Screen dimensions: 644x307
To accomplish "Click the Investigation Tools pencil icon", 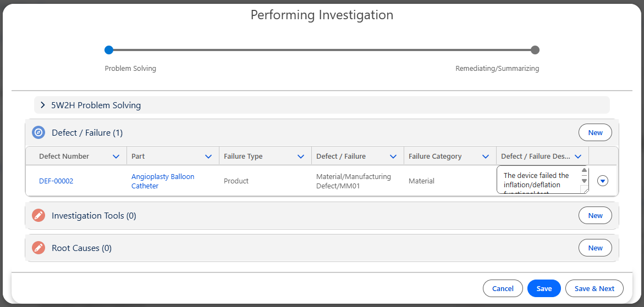I will 38,216.
